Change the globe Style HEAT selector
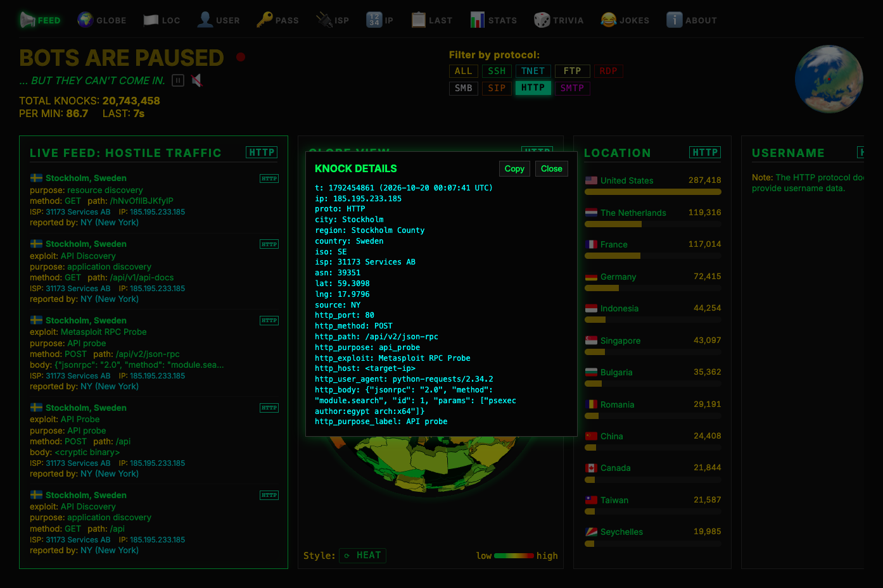This screenshot has width=883, height=588. [x=362, y=555]
